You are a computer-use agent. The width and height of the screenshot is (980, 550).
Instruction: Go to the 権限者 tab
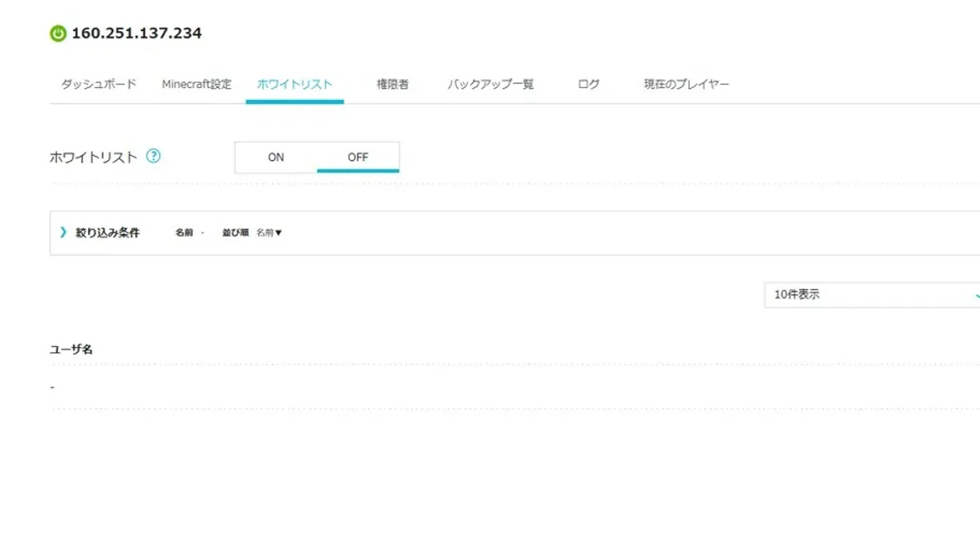click(x=392, y=83)
